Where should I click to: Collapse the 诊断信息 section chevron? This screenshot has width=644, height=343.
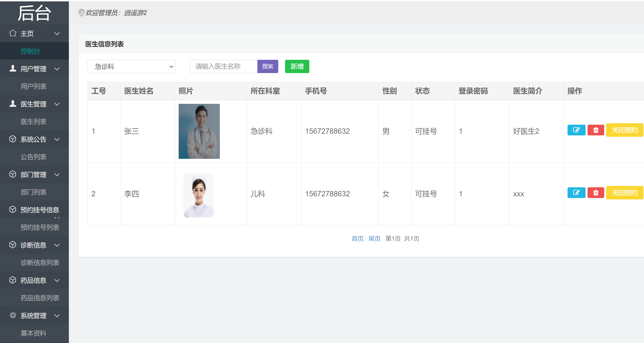[57, 245]
